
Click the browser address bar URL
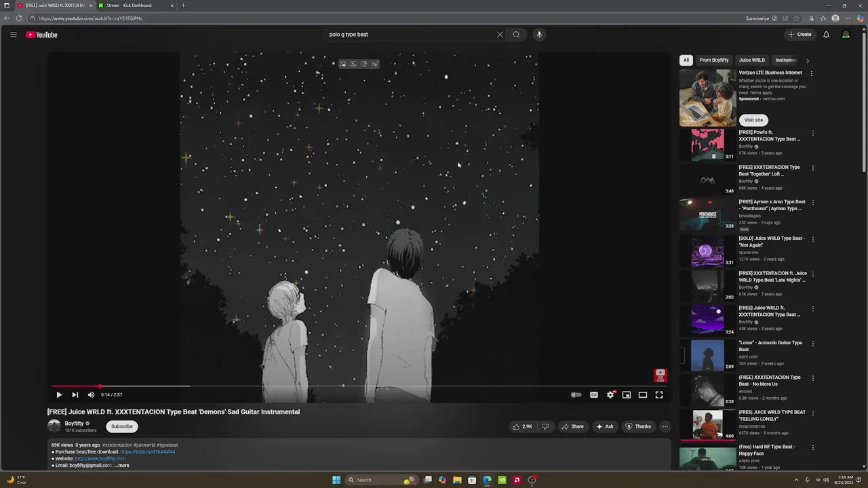pyautogui.click(x=90, y=18)
